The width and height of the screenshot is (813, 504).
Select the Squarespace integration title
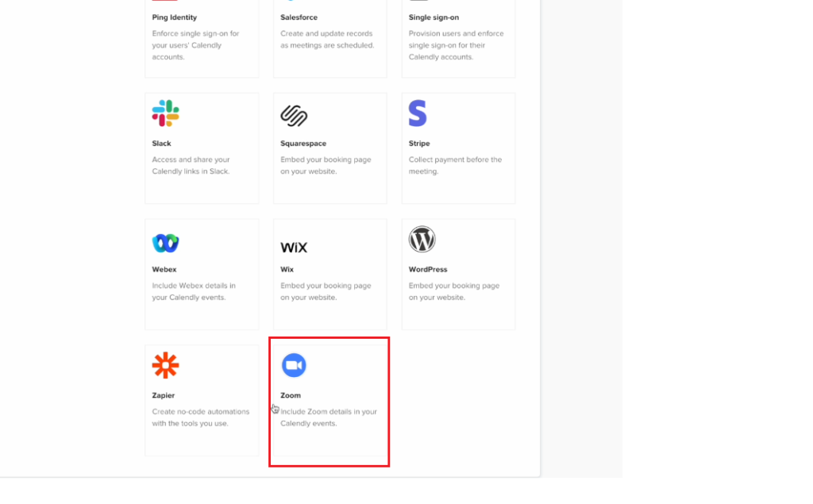click(303, 143)
